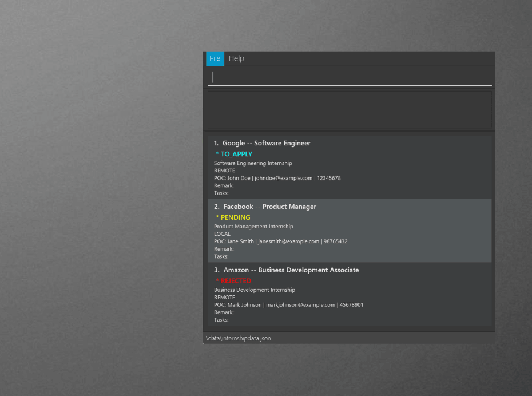Click the TO_APPLY status label

(236, 154)
